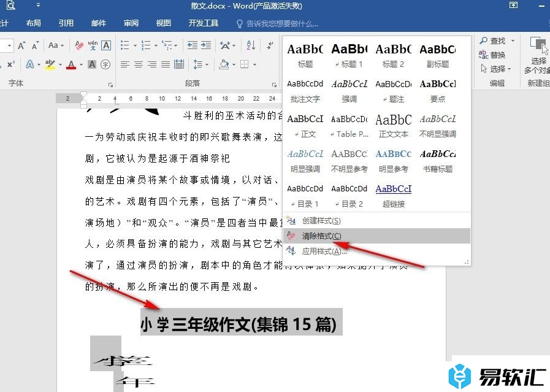Viewport: 550px width, 392px height.
Task: Click the 替换 replace button
Action: (492, 55)
